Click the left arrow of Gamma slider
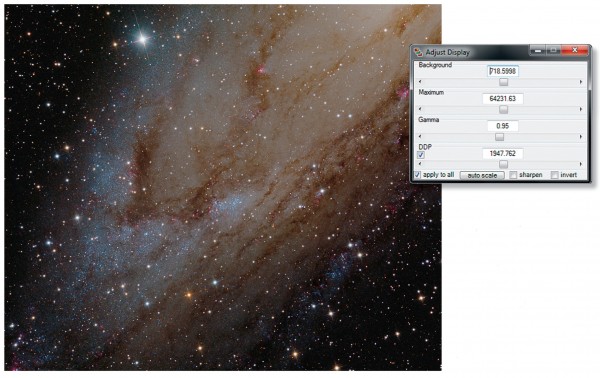This screenshot has width=600, height=378. click(x=420, y=137)
